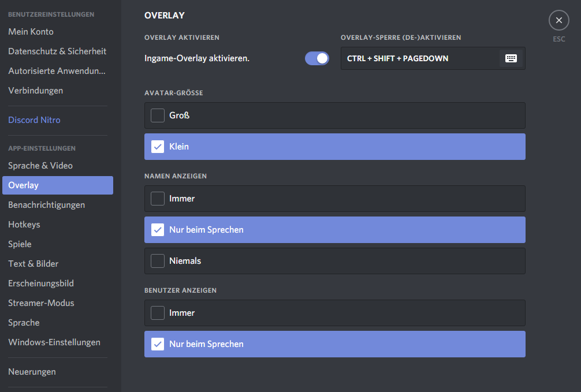
Task: Open Hotkeys settings
Action: click(x=57, y=225)
